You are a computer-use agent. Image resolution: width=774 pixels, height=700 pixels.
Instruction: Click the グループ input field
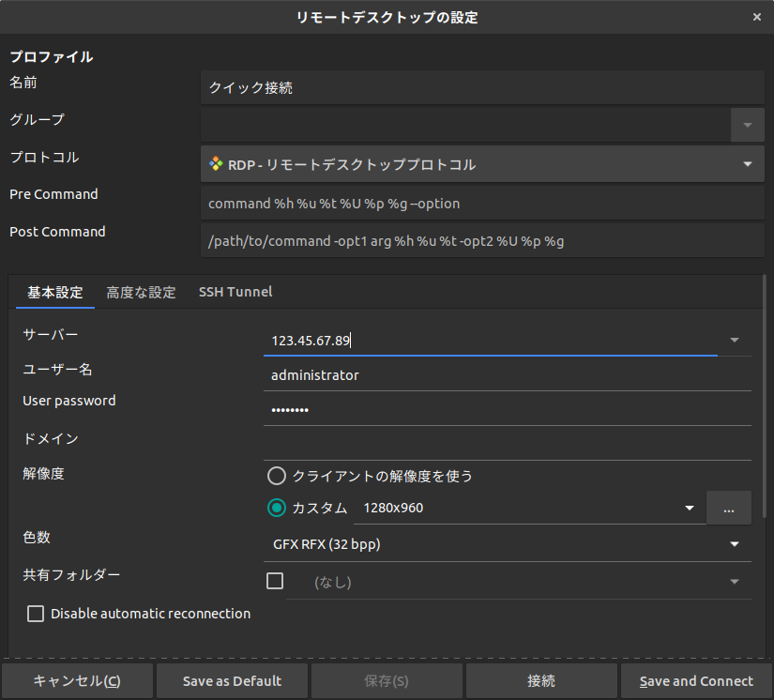[x=465, y=125]
